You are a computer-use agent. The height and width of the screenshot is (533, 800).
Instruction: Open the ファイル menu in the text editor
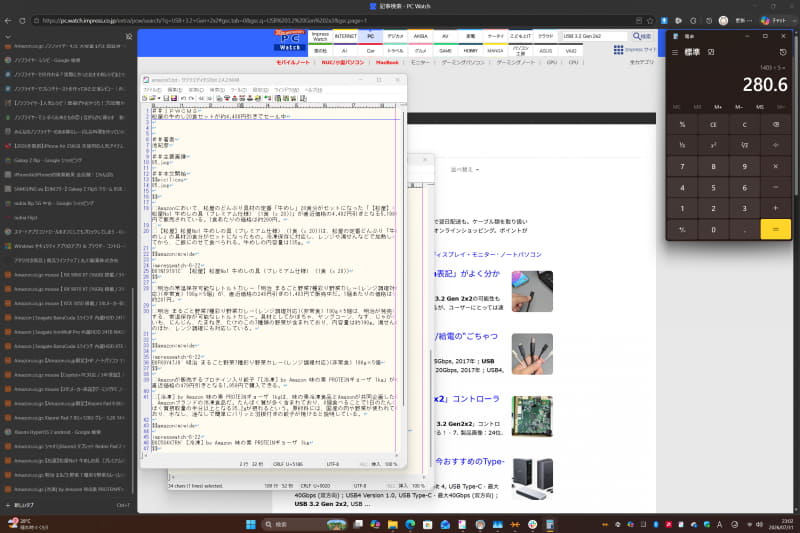153,90
